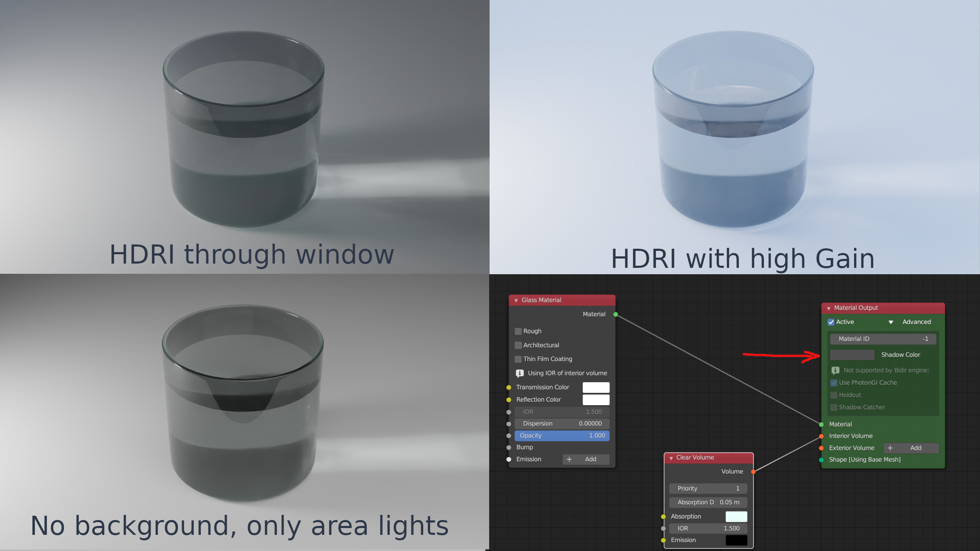Click the Add button for Exterior Volume
Viewport: 980px width, 551px height.
point(911,448)
